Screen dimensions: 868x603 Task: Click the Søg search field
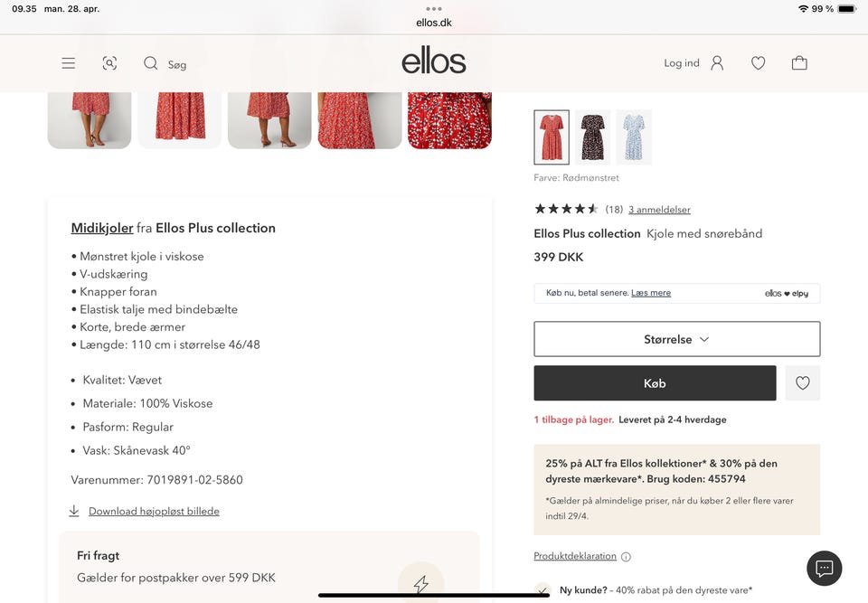coord(177,64)
